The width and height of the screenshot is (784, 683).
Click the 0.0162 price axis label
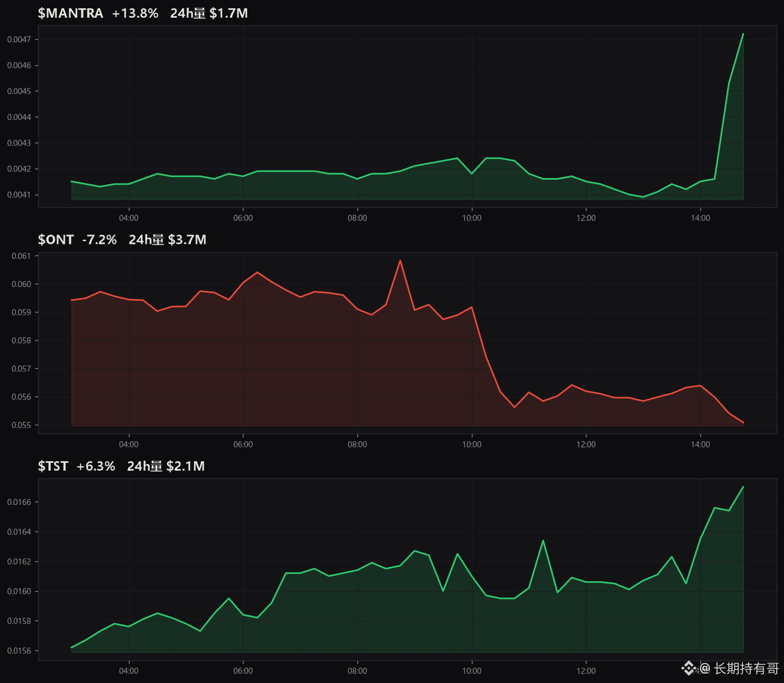[x=19, y=562]
